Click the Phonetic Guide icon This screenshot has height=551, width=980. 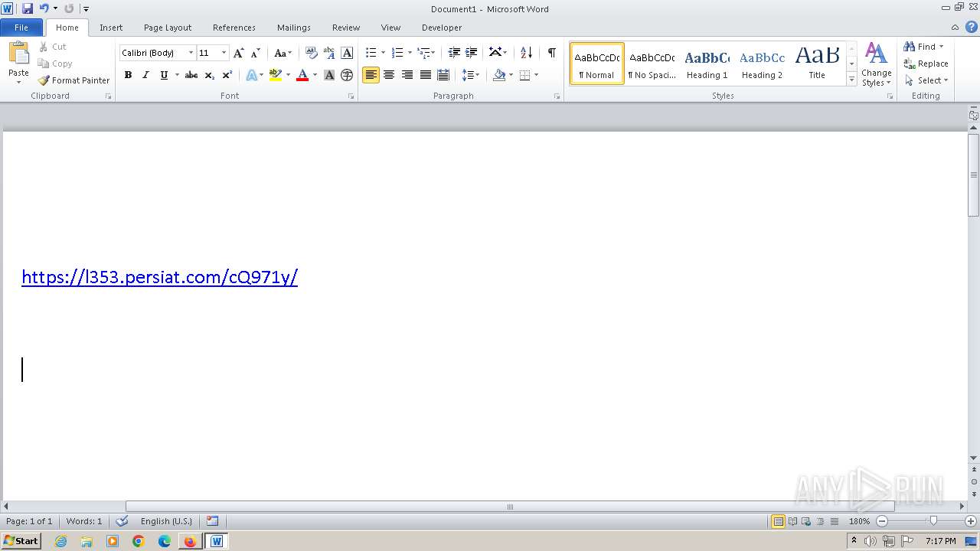329,53
